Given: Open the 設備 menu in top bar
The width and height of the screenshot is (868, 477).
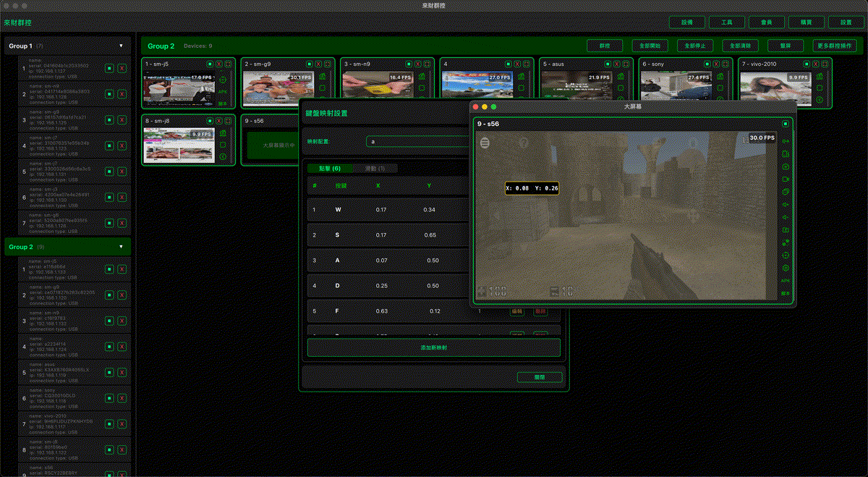Looking at the screenshot, I should (x=687, y=22).
